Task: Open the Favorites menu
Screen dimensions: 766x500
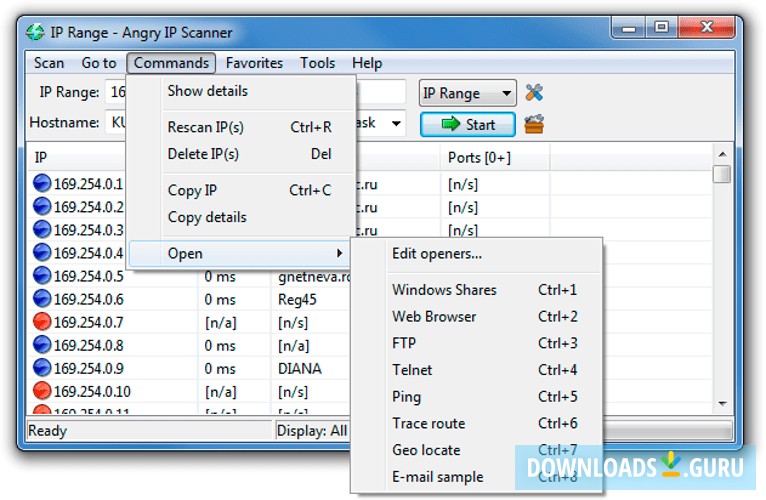Action: [254, 63]
